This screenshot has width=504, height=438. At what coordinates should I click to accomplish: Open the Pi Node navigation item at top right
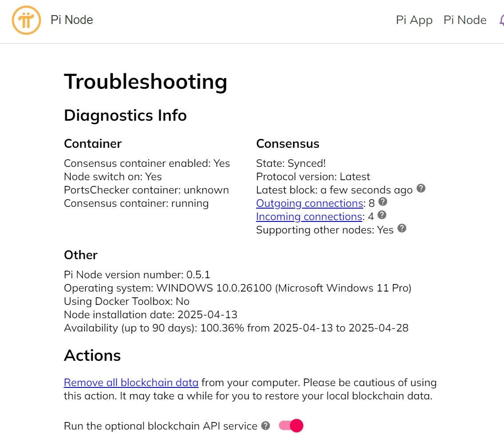pyautogui.click(x=465, y=20)
